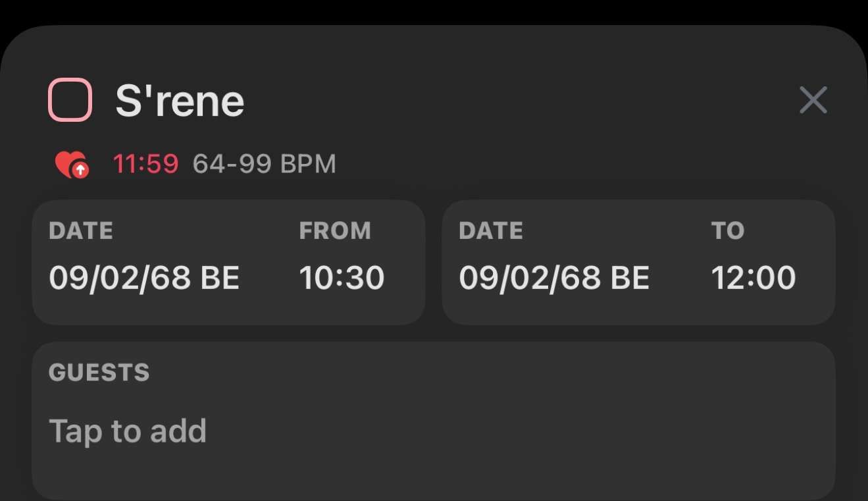Screen dimensions: 868x501
Task: Edit the S'rene event title
Action: 180,101
